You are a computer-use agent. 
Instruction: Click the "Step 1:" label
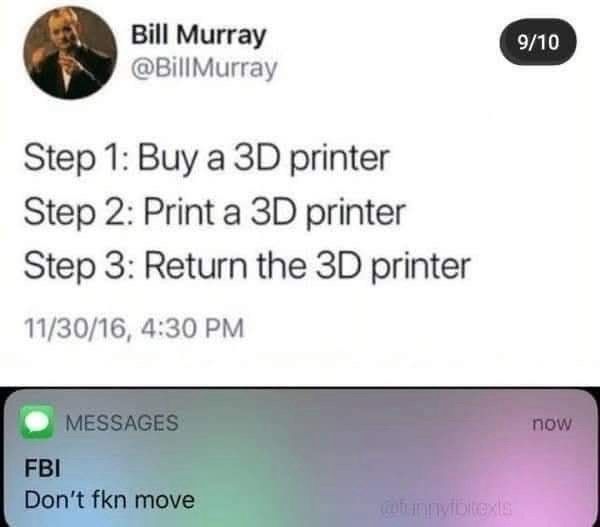pyautogui.click(x=78, y=159)
